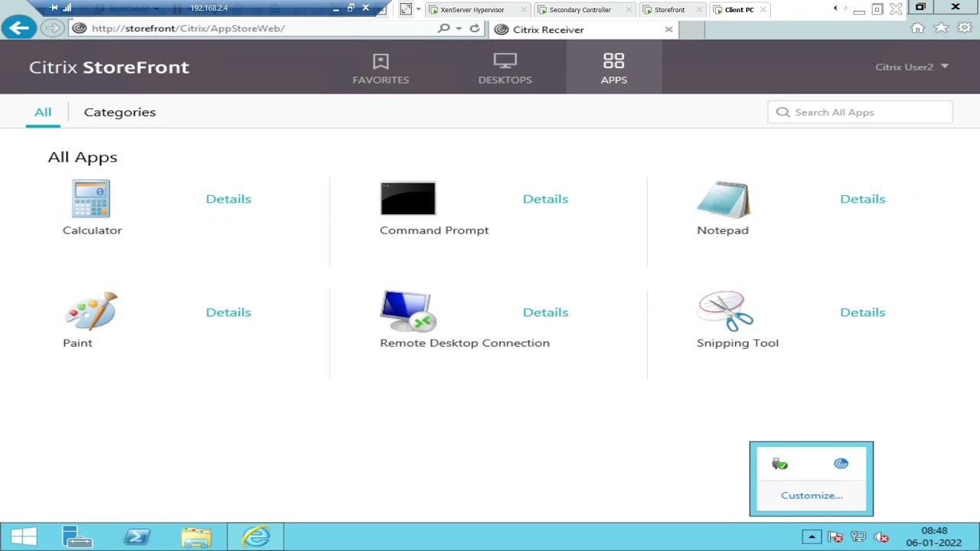
Task: Switch to the FAVORITES tab
Action: click(x=381, y=67)
